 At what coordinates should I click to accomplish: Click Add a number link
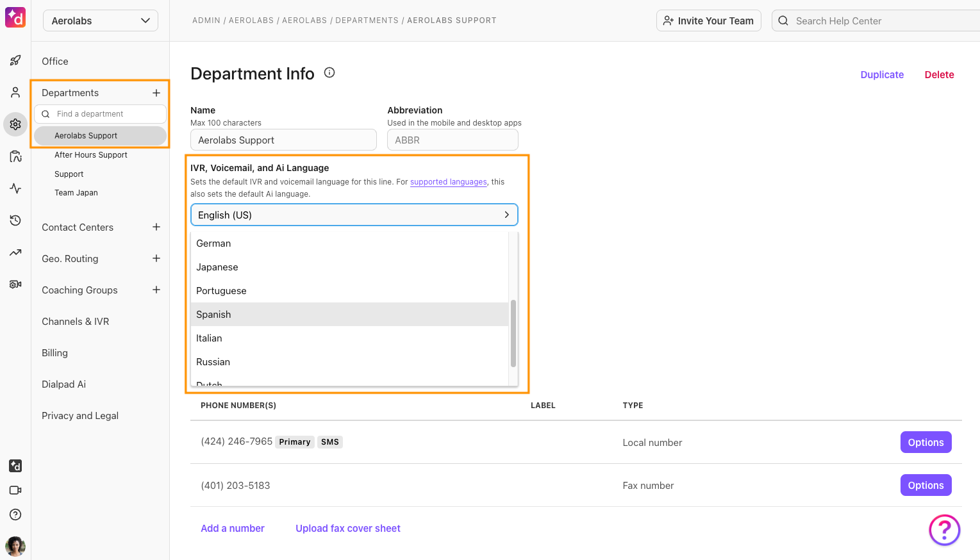[x=233, y=529]
